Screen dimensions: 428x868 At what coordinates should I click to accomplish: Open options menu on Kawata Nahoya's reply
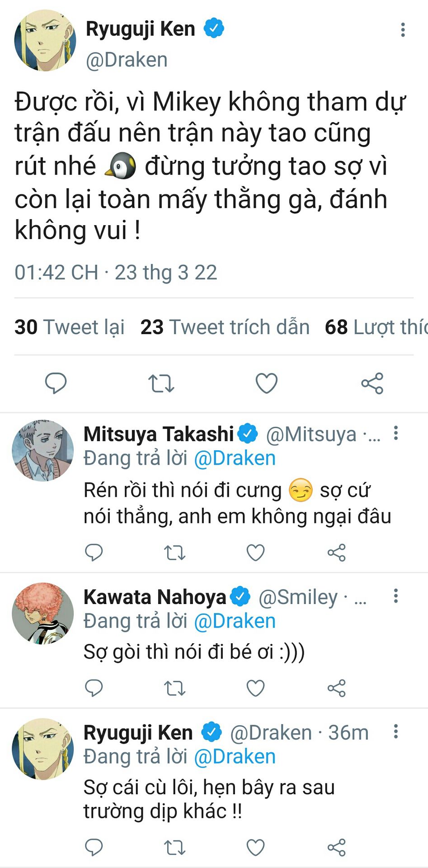[x=396, y=596]
